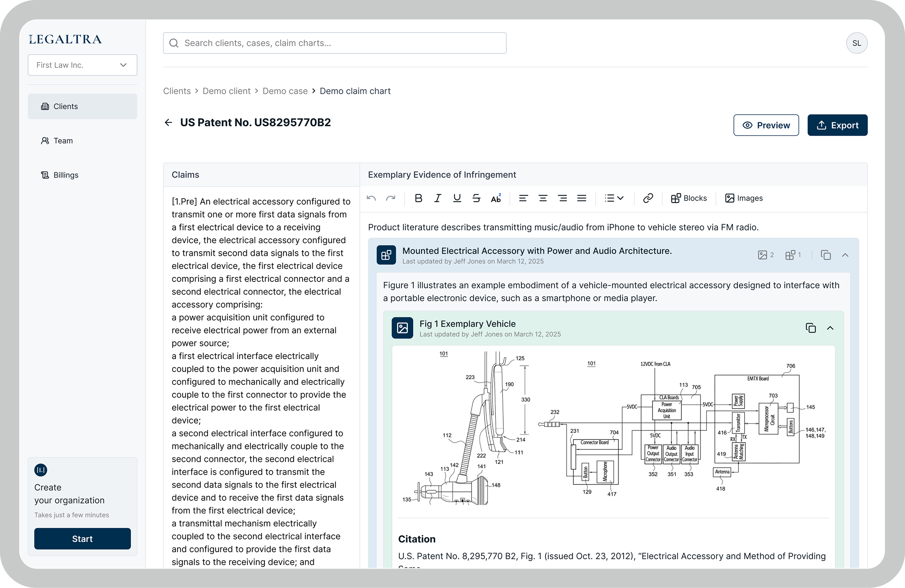Focus the search clients, cases field
Screen dimensions: 905x588
[x=335, y=43]
